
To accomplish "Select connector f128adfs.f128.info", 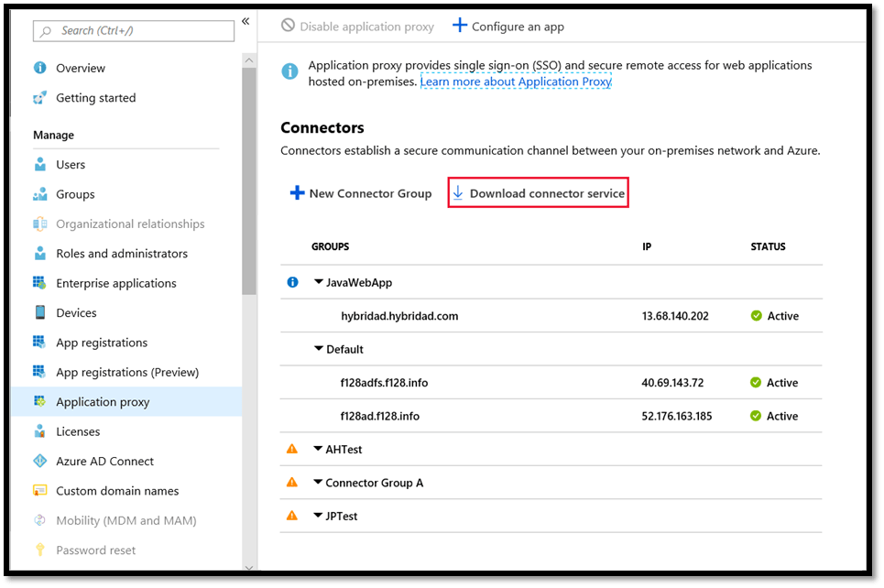I will click(x=384, y=382).
